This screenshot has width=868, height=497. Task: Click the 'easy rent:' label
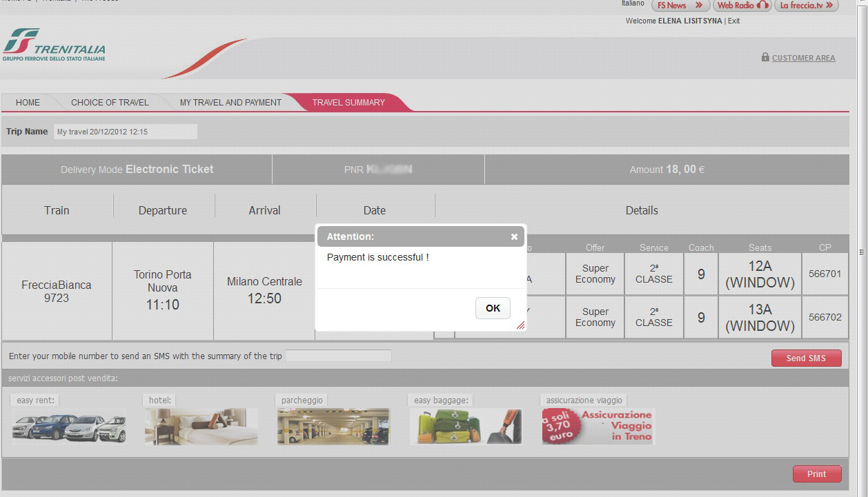tap(35, 400)
